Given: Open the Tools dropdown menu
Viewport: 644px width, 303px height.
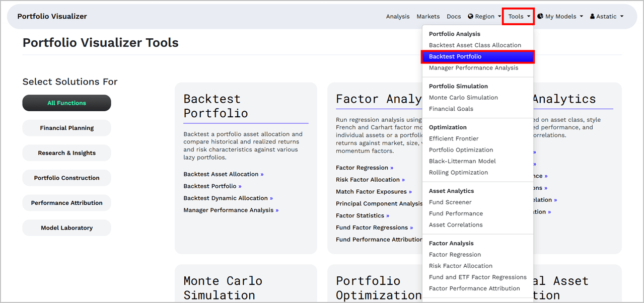Looking at the screenshot, I should 519,17.
